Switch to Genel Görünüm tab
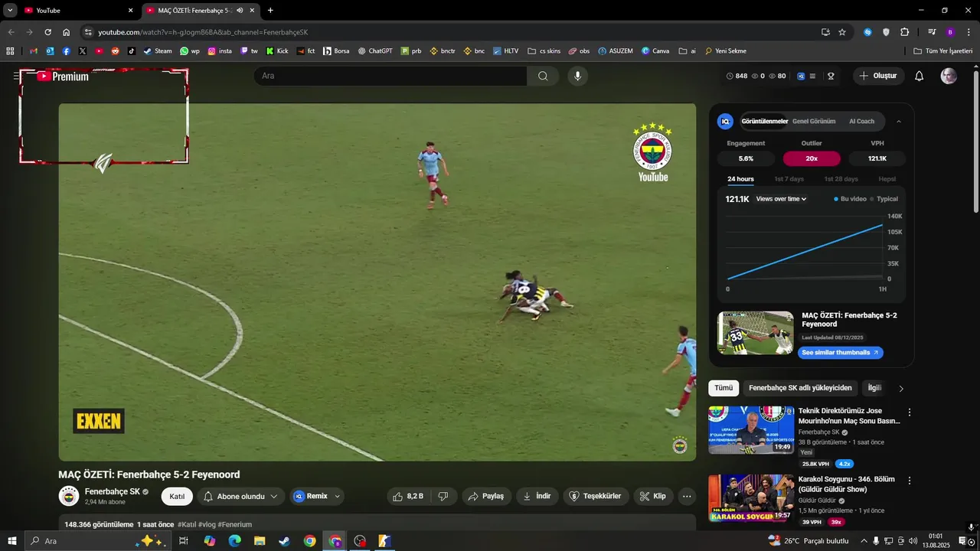Screen dimensions: 980x551 814,121
